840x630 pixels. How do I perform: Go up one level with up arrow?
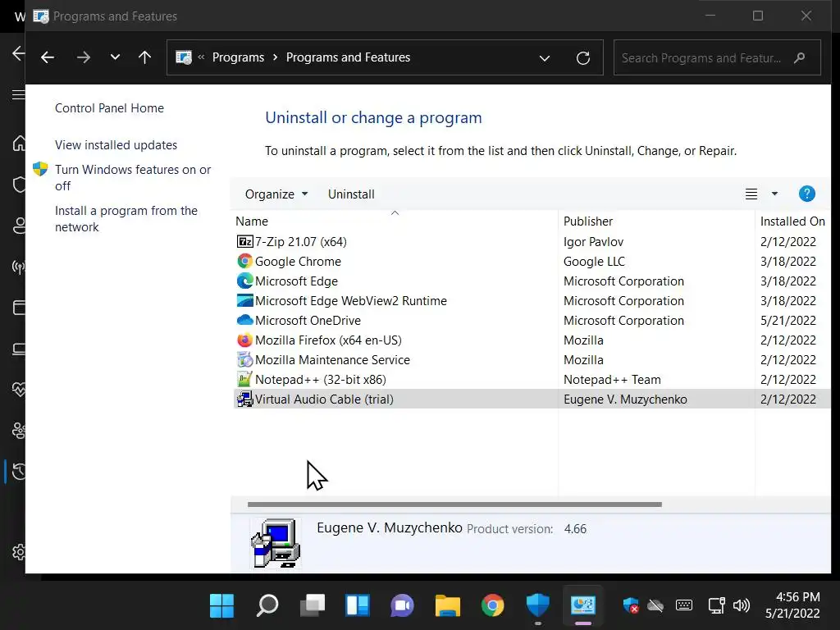coord(144,57)
